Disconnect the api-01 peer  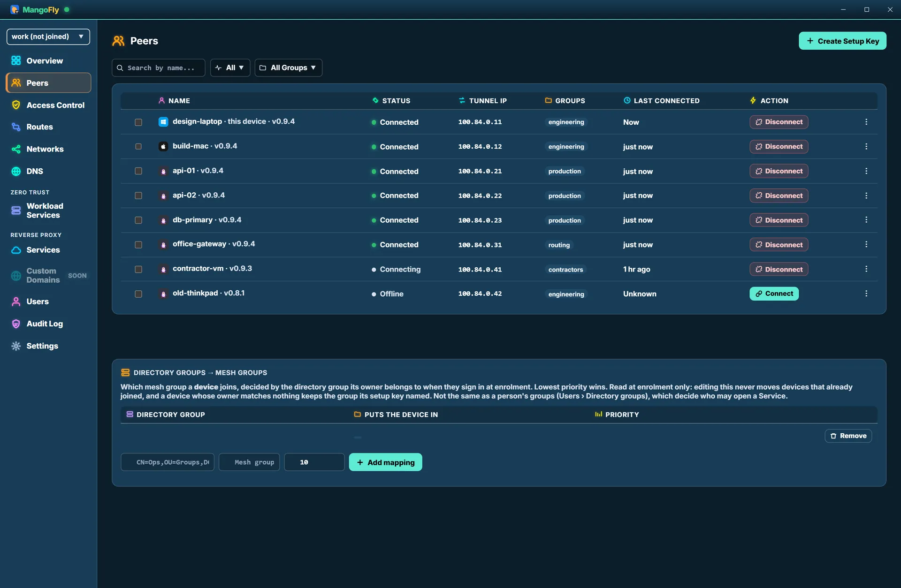[779, 171]
